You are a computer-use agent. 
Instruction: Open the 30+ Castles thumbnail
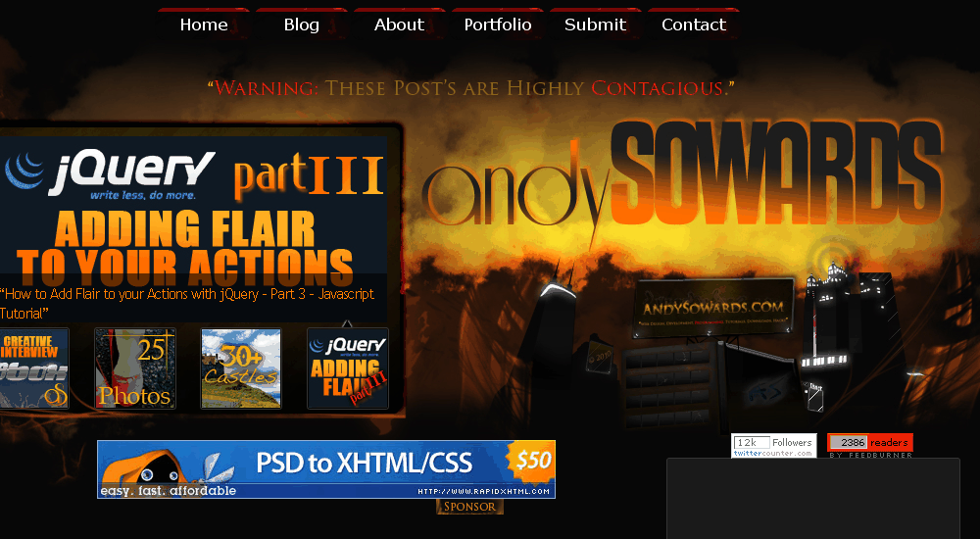click(241, 368)
